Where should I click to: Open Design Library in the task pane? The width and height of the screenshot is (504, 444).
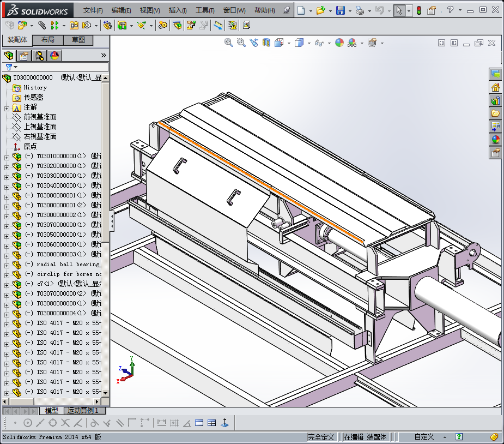(495, 100)
